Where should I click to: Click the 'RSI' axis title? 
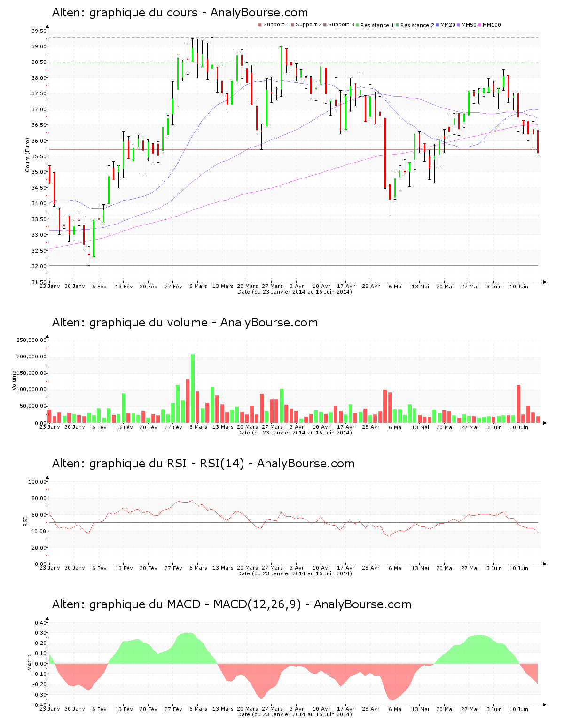(26, 521)
